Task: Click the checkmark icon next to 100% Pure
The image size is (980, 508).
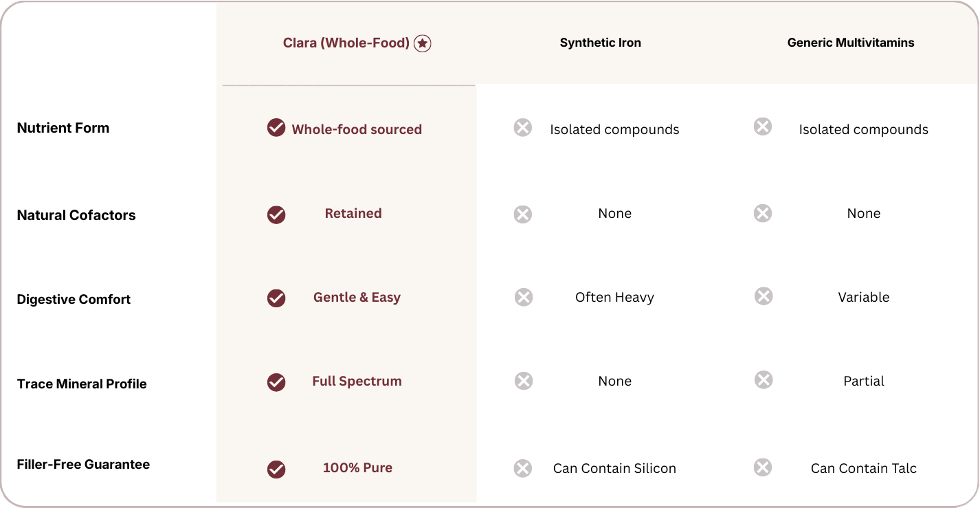Action: 276,469
